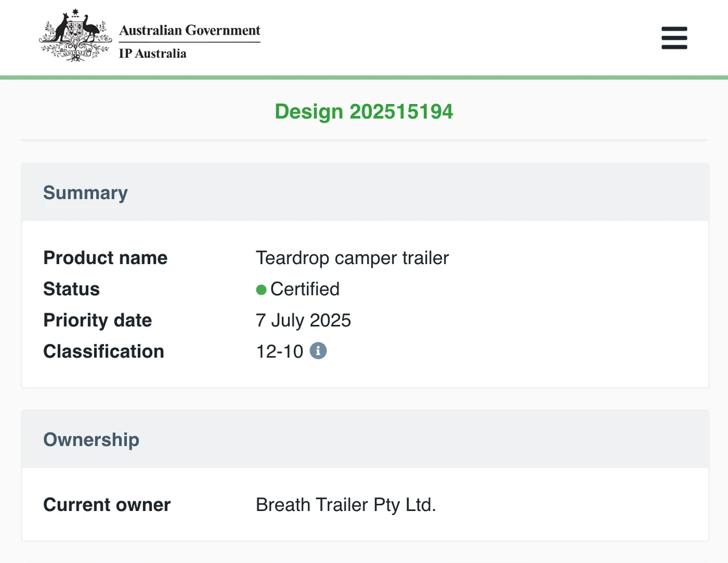Select the Design 202515194 heading
This screenshot has height=563, width=728.
click(x=363, y=111)
